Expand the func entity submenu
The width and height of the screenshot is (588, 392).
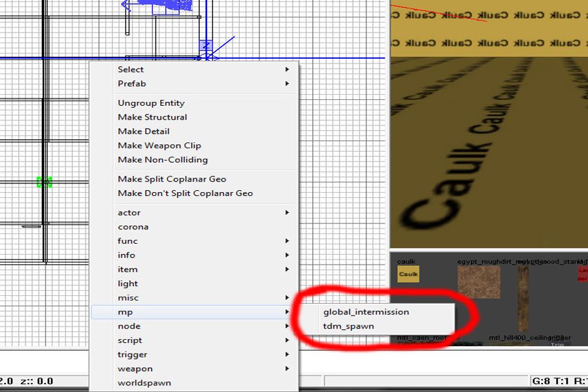coord(128,241)
